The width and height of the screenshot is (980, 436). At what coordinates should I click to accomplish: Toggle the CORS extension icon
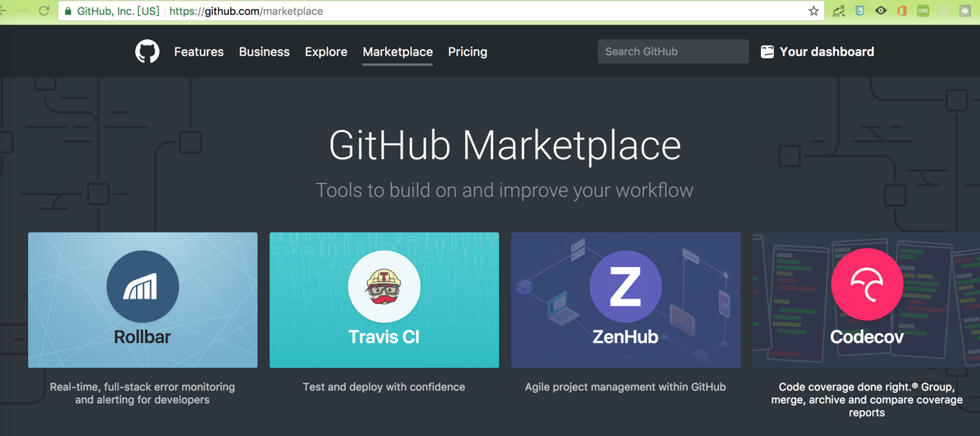(923, 11)
